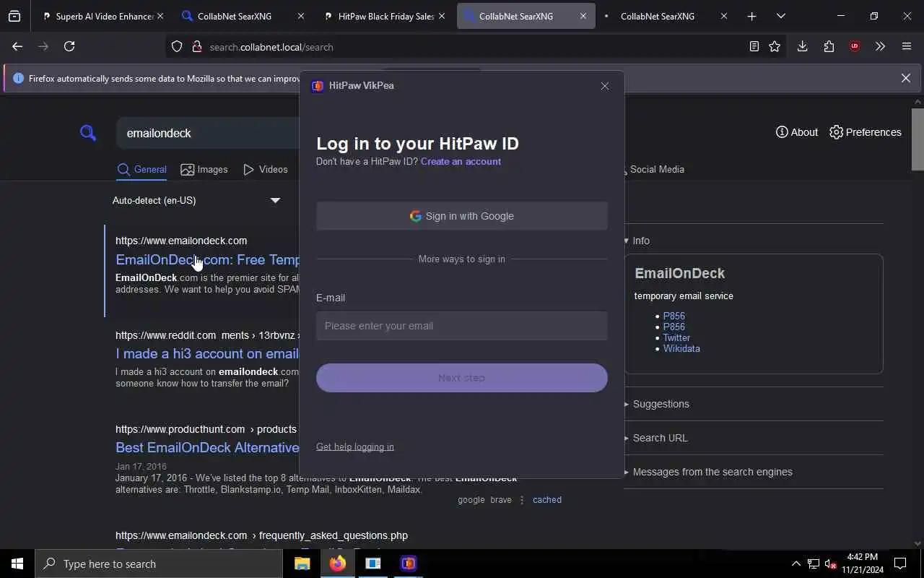Open the Windows Start menu

(x=17, y=564)
